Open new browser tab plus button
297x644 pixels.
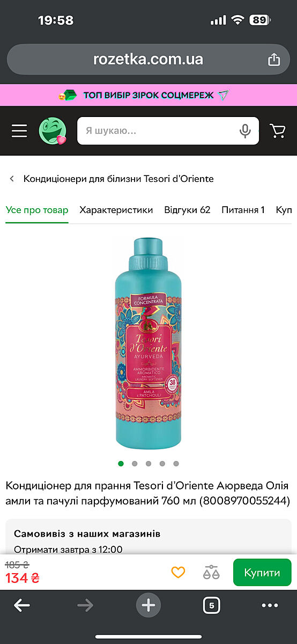coord(148,606)
